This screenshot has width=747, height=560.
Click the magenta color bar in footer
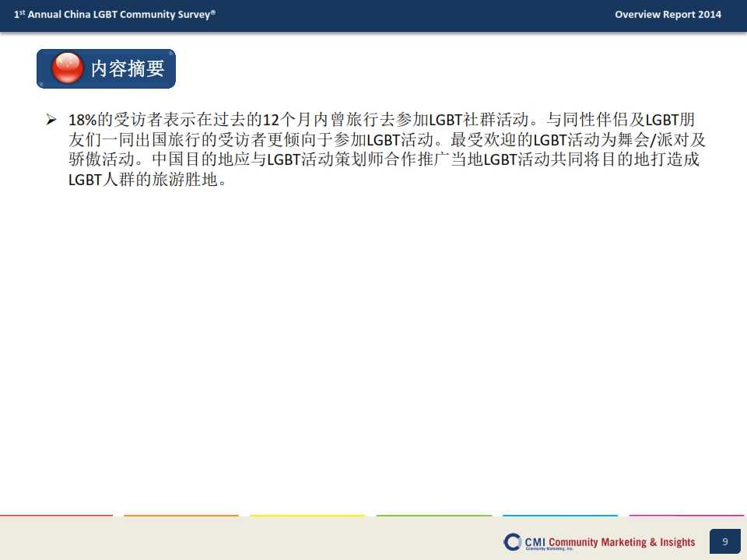coord(686,515)
